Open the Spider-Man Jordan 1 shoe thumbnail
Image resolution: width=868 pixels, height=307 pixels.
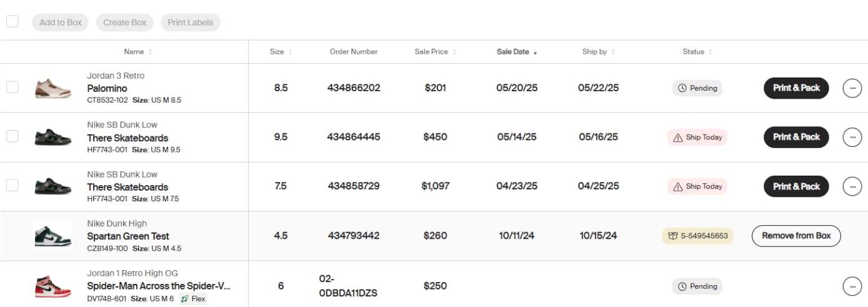pyautogui.click(x=53, y=286)
